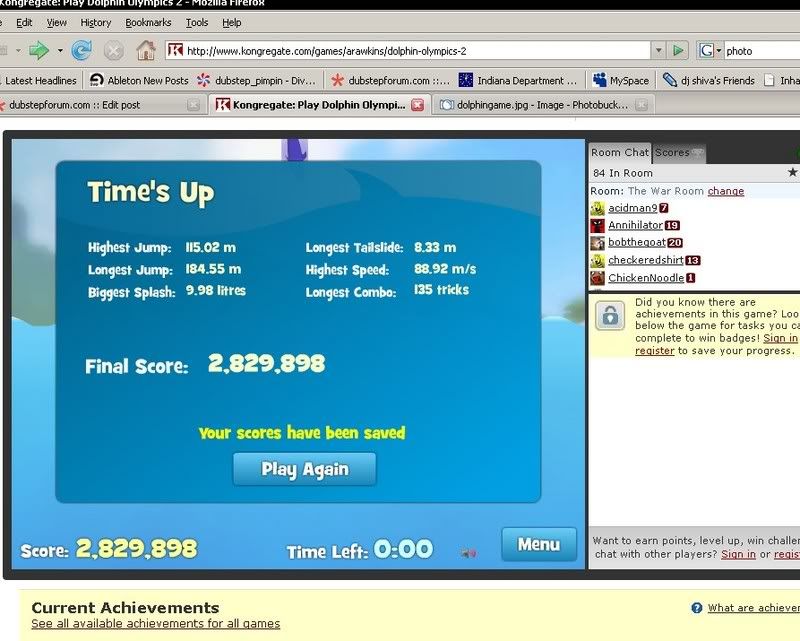800x641 pixels.
Task: Close the dubstepforum.com Edit post tab
Action: pos(193,105)
